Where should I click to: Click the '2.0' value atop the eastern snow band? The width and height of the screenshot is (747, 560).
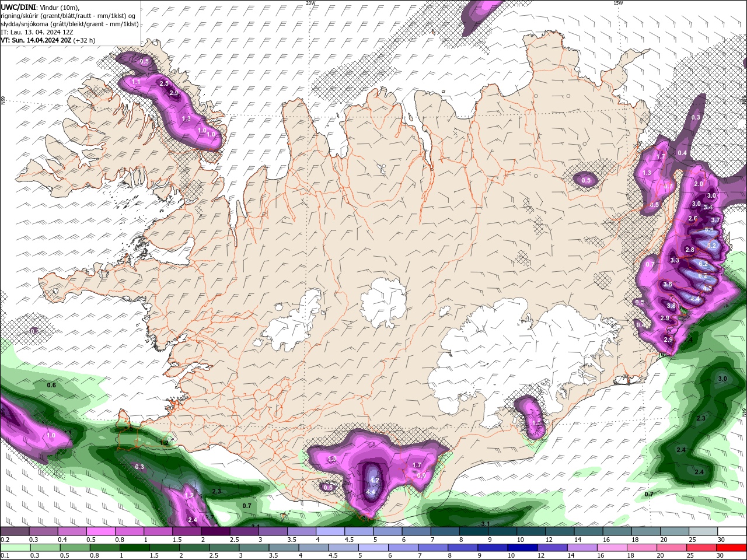[x=699, y=184]
